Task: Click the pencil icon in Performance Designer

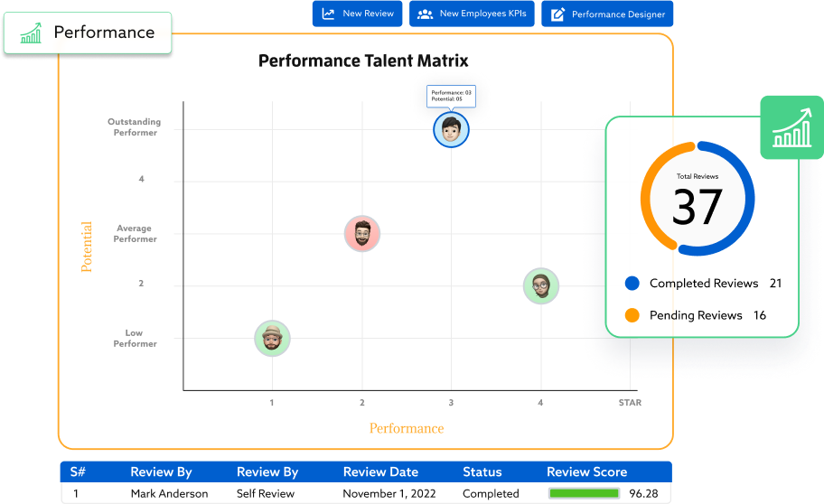Action: tap(557, 14)
